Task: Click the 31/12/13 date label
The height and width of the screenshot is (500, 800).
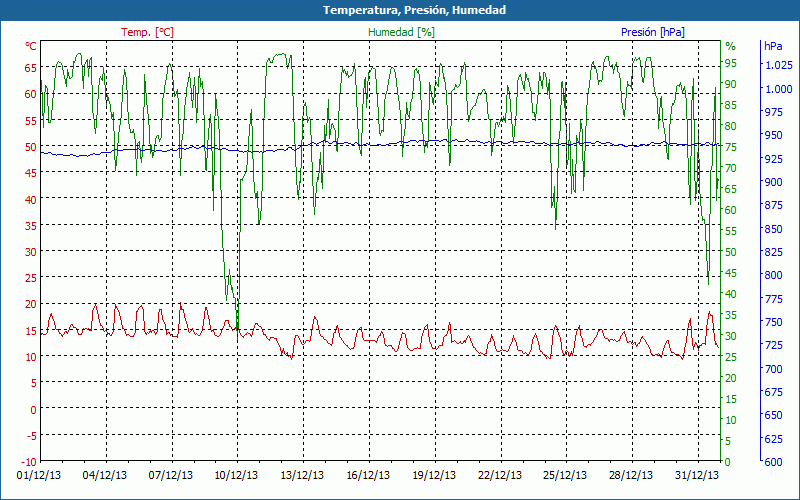Action: 696,476
